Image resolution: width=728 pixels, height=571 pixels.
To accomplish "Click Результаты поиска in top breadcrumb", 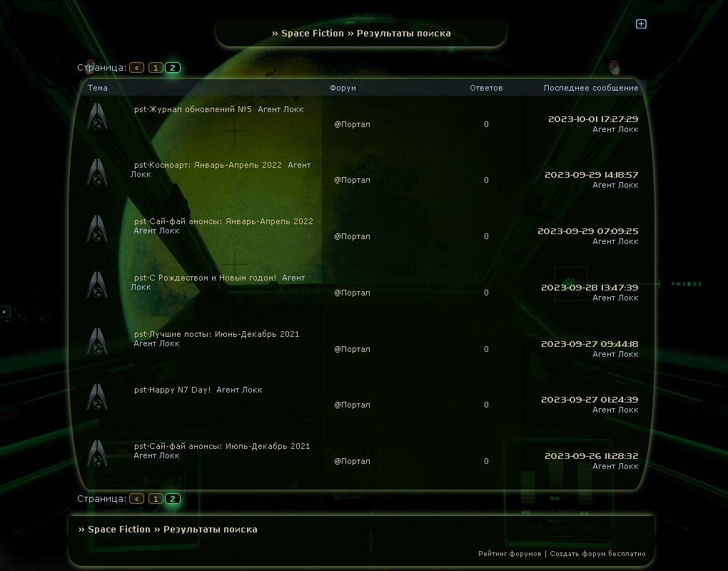I will coord(403,34).
